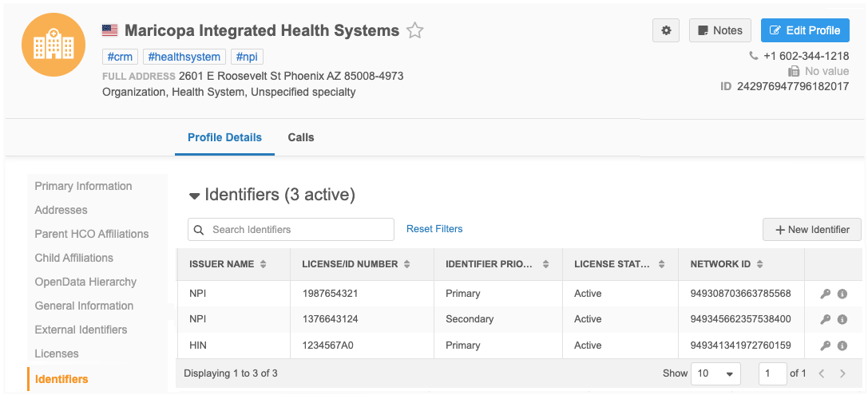Switch to the Calls tab
This screenshot has width=868, height=395.
coord(300,137)
